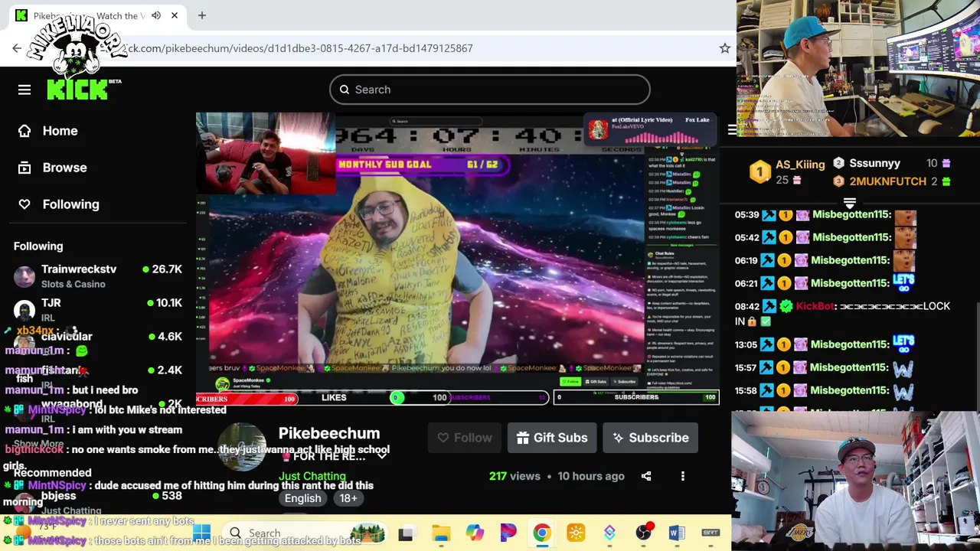Open the orange sun app in taskbar

pyautogui.click(x=576, y=533)
